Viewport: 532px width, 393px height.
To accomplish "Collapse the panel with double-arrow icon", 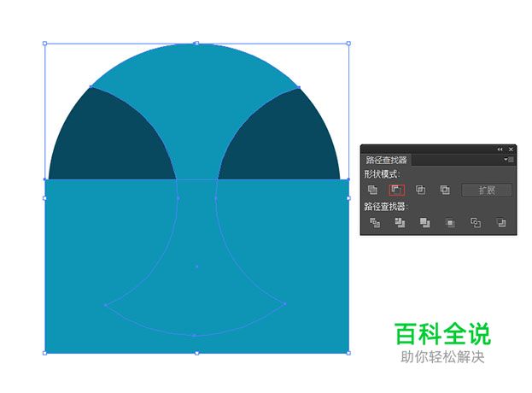I will pos(500,149).
